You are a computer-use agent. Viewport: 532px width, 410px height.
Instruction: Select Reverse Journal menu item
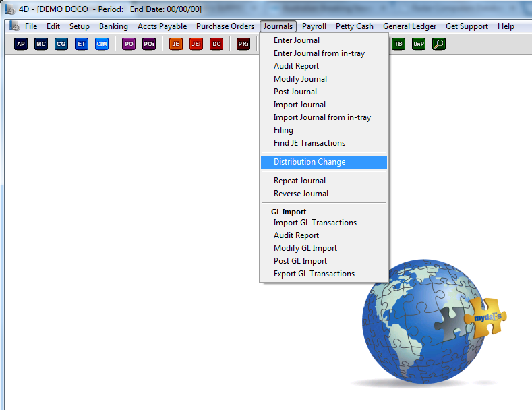[324, 194]
